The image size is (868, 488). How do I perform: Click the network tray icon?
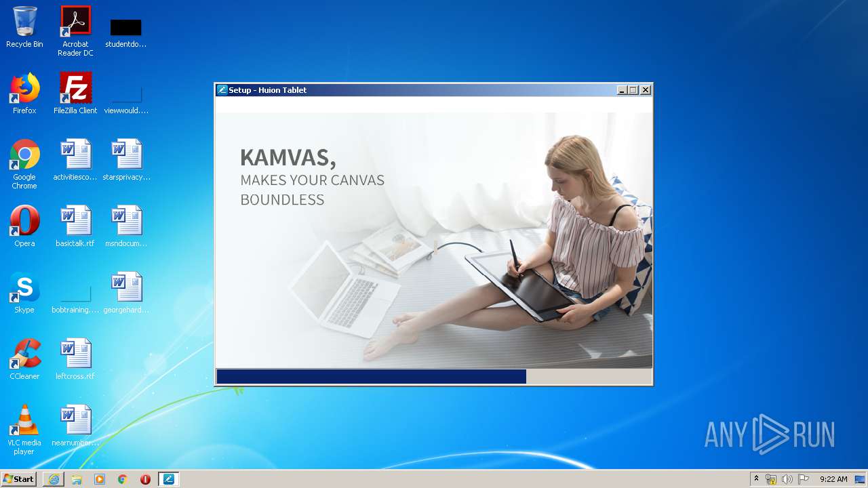pos(771,479)
